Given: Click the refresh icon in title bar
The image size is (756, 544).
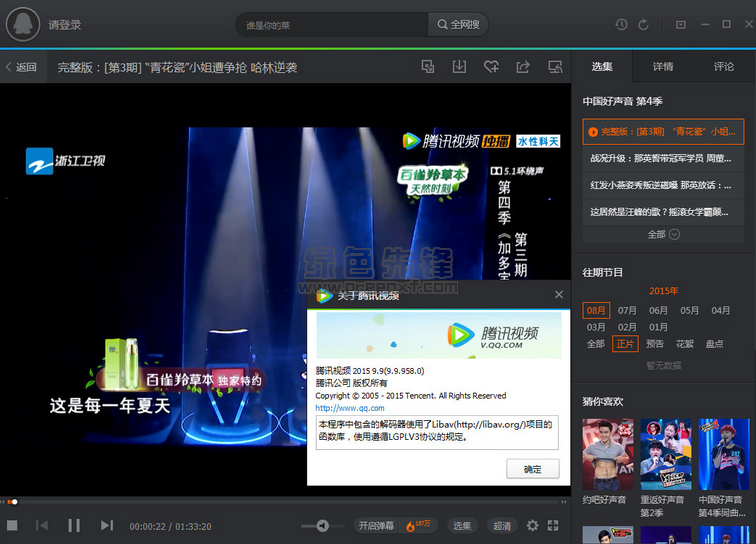Looking at the screenshot, I should 643,24.
